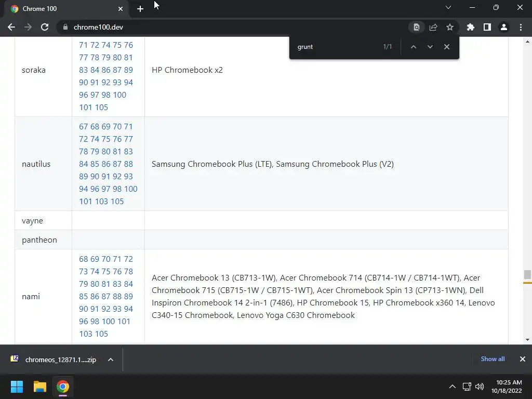Open Windows Start menu
The height and width of the screenshot is (399, 532).
(x=17, y=387)
